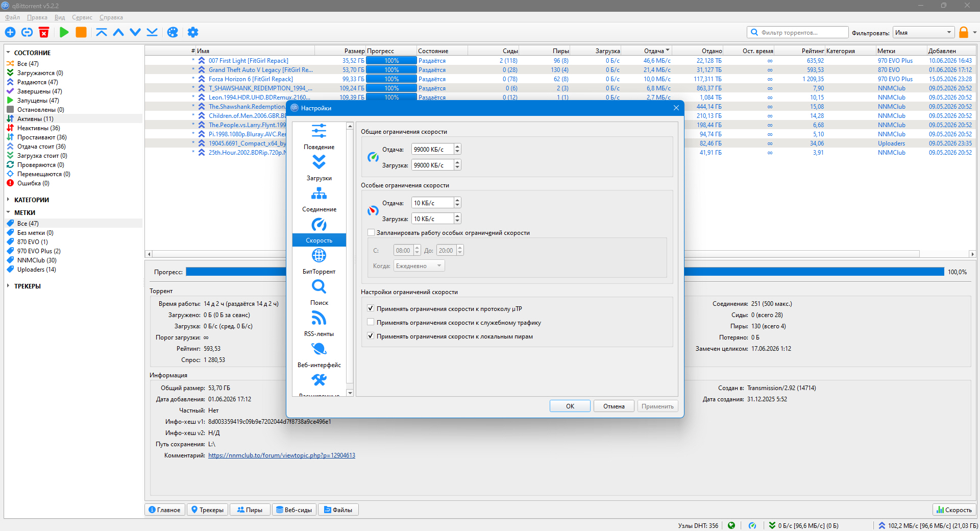This screenshot has width=980, height=531.
Task: Select the NNMClub (30) tag filter
Action: coord(37,260)
